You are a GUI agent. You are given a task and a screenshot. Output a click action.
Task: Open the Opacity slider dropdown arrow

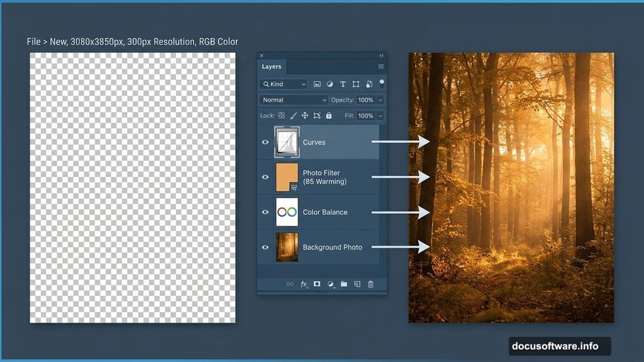point(380,100)
